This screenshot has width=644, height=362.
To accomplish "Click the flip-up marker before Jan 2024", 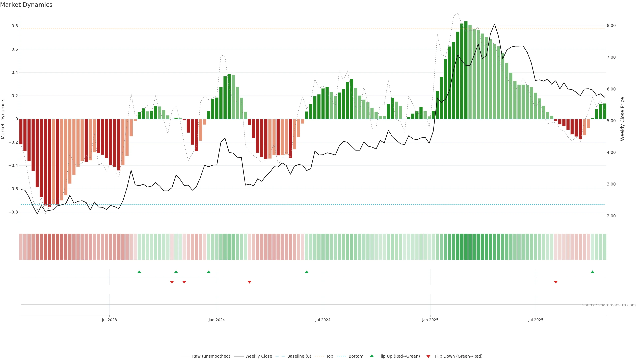I will [x=208, y=272].
